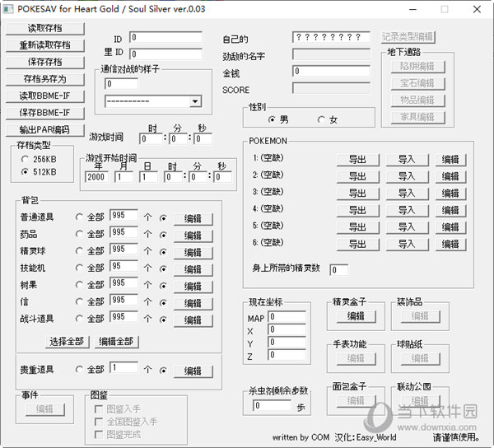Select the individual-count radio for 信
This screenshot has width=494, height=448.
pos(163,303)
